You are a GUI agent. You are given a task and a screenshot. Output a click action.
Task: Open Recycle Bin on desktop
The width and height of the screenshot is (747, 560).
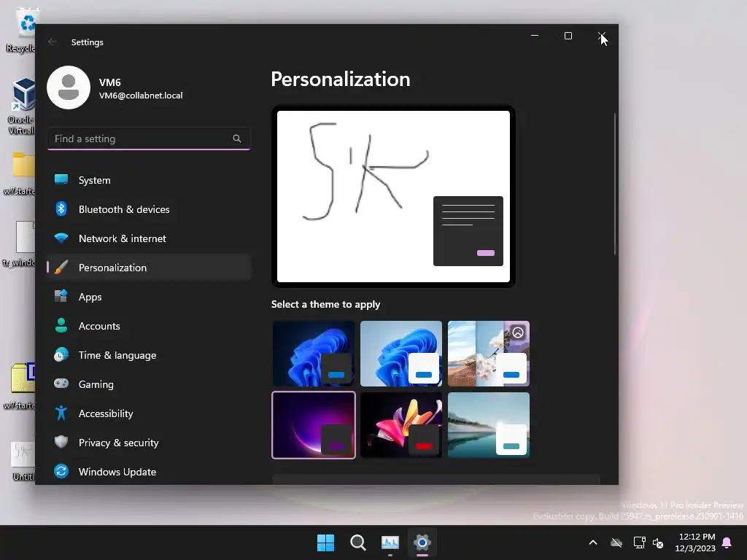[21, 31]
